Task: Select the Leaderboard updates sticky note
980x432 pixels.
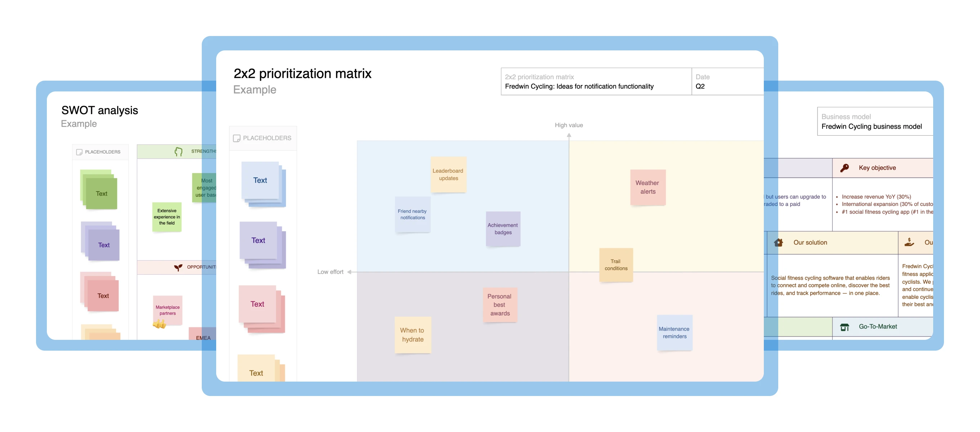Action: point(448,175)
